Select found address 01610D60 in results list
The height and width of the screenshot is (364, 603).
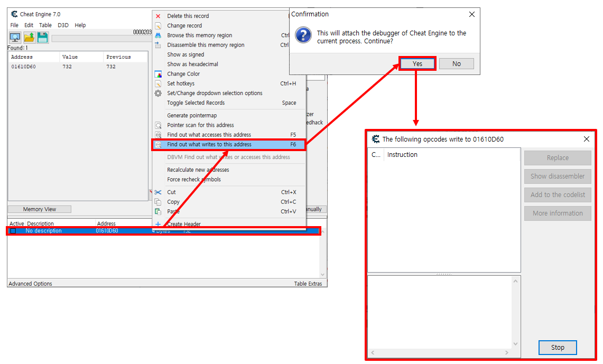point(78,67)
